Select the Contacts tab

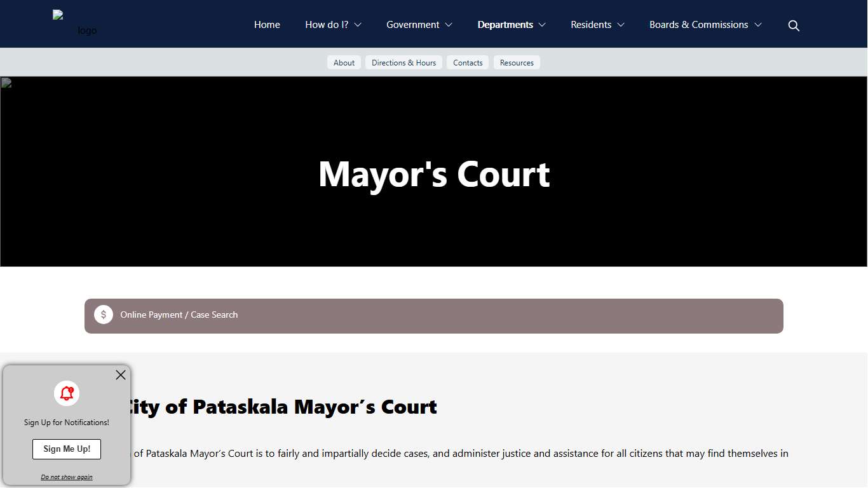coord(468,62)
